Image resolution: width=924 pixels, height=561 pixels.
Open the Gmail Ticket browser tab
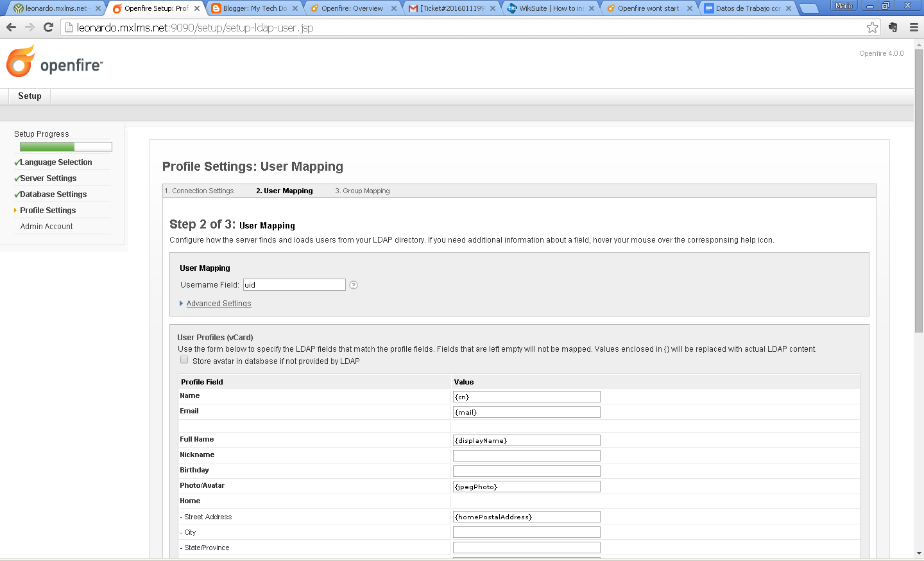452,8
